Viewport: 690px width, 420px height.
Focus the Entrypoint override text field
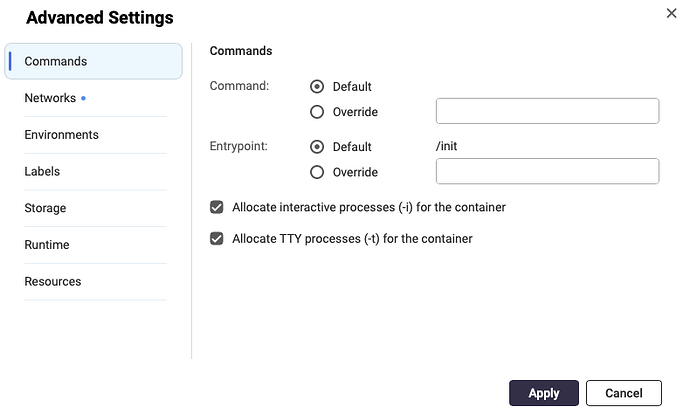(547, 171)
